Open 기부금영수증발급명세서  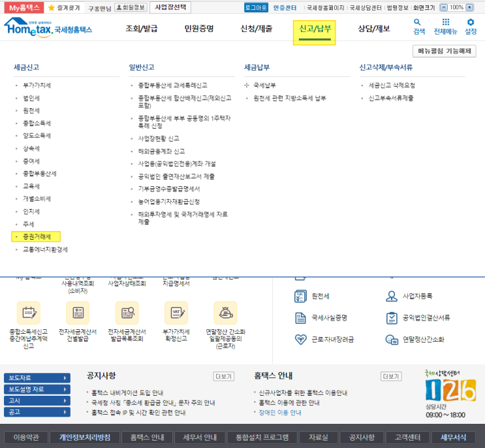[x=169, y=189]
